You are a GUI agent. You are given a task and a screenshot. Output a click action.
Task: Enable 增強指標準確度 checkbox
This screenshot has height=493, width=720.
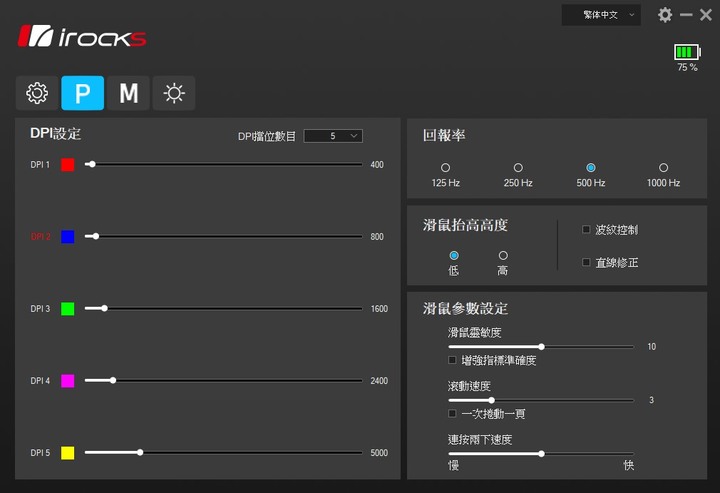(x=452, y=360)
